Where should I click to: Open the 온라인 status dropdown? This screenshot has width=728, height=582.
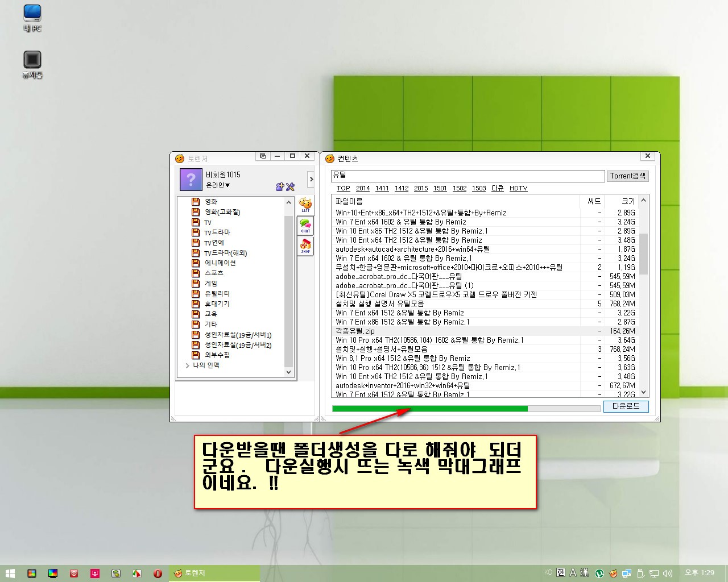click(x=218, y=185)
